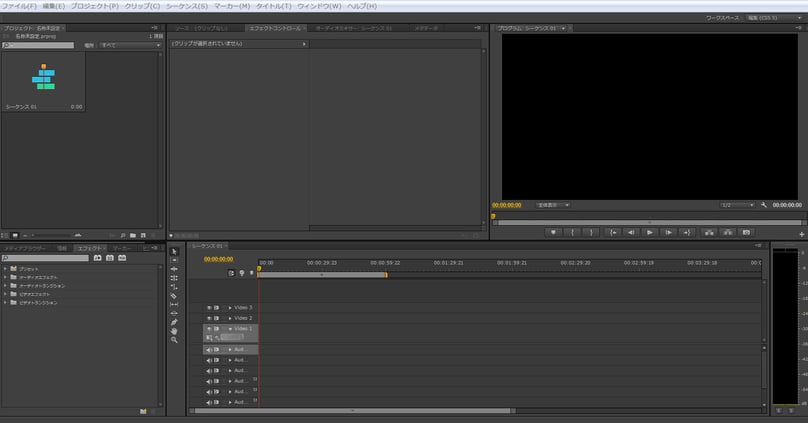Click the Export Frame camera icon
Viewport: 808px width, 423px height.
click(746, 232)
